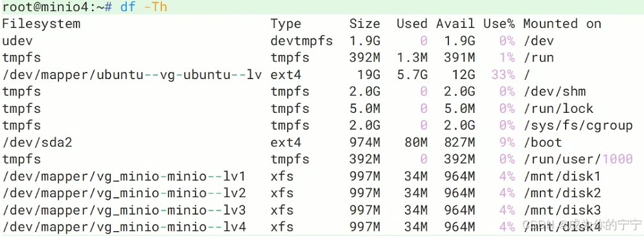Click the 'ext4' type in the /dev/sda2 row

click(286, 143)
